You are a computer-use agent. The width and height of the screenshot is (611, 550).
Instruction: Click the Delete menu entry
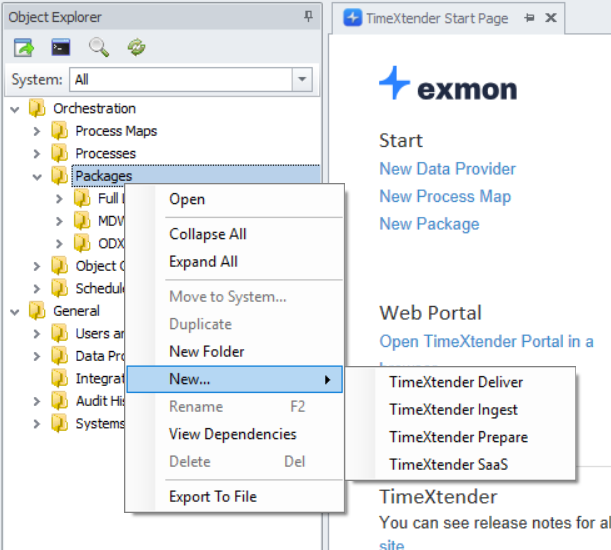tap(235, 462)
